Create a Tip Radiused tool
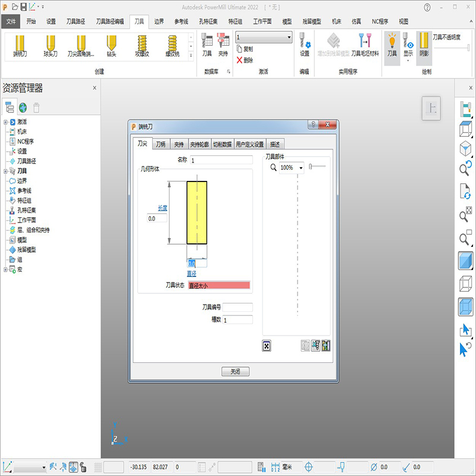Screen dimensions: 476x476 click(81, 46)
